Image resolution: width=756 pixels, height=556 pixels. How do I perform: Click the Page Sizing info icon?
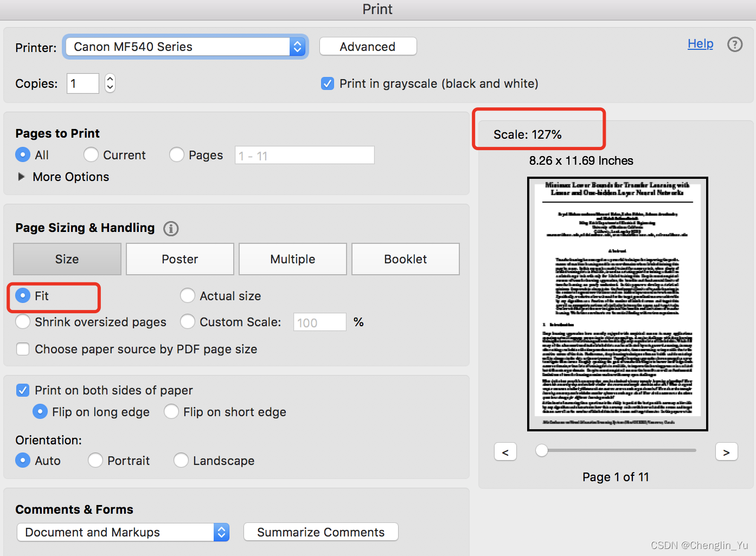(171, 229)
